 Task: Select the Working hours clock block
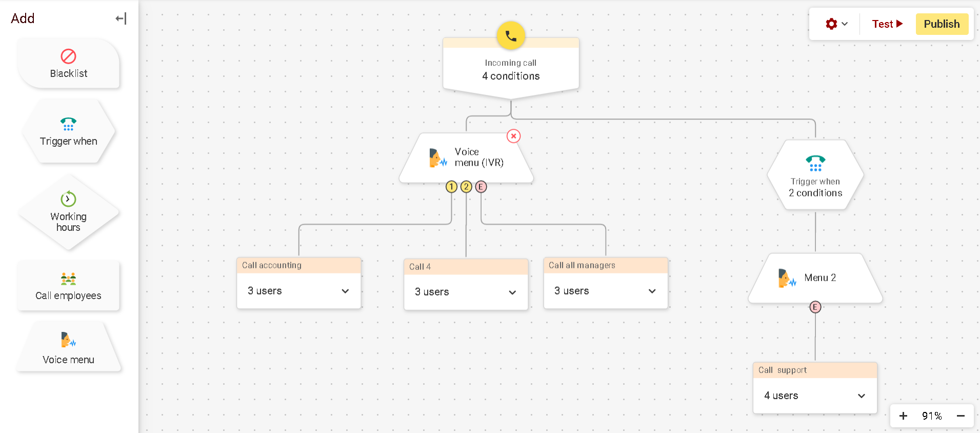click(68, 212)
